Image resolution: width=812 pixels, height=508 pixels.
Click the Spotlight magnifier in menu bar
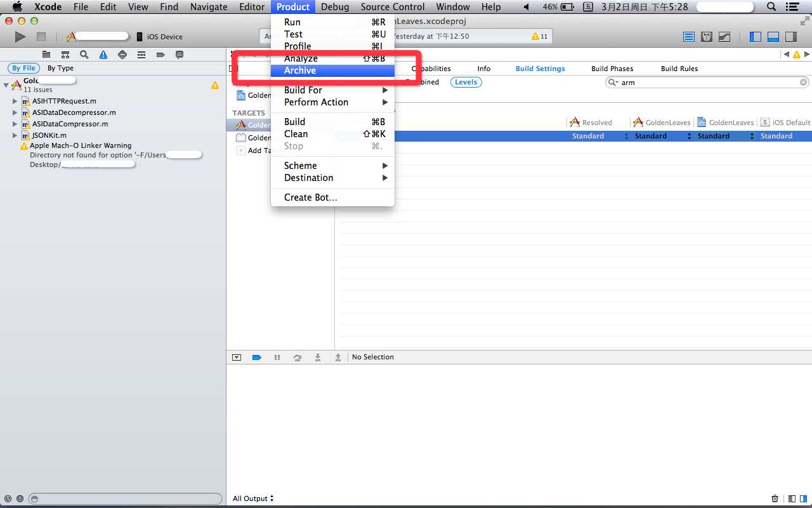point(771,7)
